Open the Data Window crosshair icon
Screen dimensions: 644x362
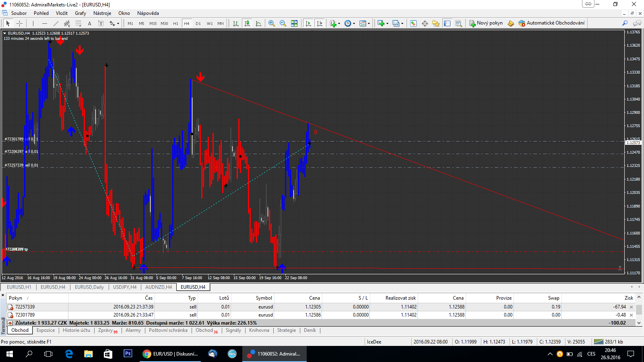(x=425, y=23)
